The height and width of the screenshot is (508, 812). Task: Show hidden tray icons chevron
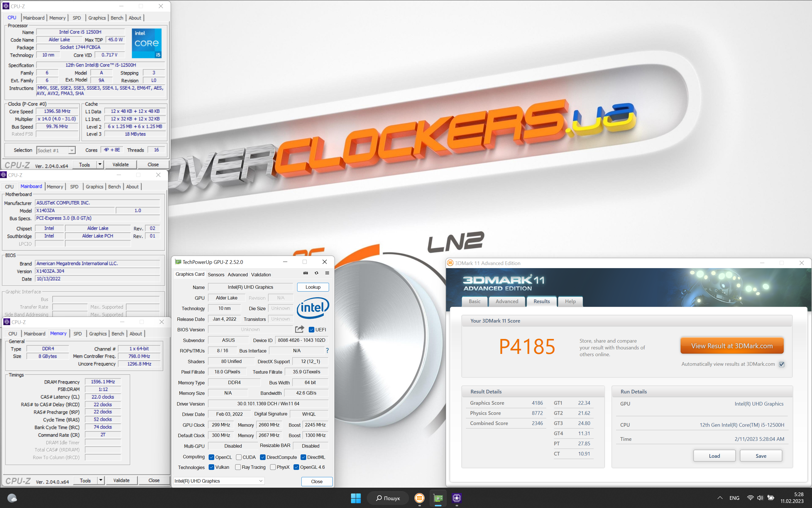point(720,498)
